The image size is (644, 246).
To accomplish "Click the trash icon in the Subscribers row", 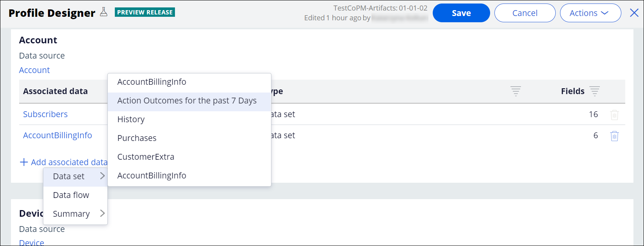I will click(614, 115).
